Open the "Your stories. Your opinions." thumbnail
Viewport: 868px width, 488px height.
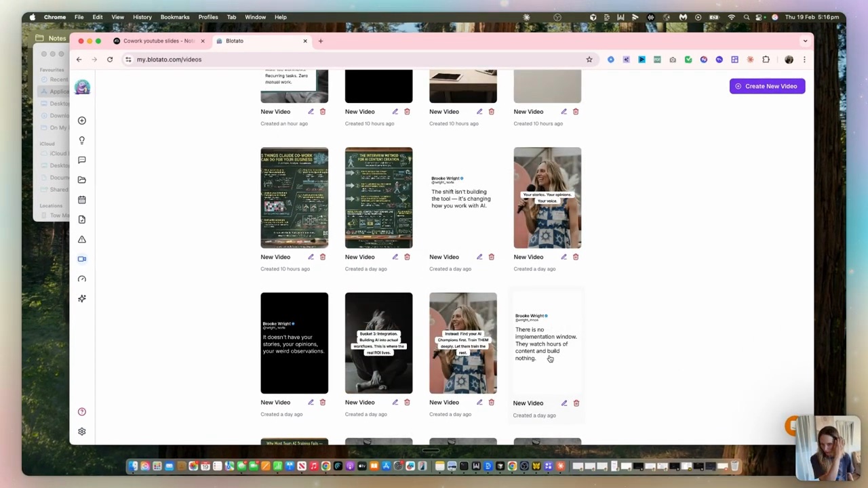[547, 198]
